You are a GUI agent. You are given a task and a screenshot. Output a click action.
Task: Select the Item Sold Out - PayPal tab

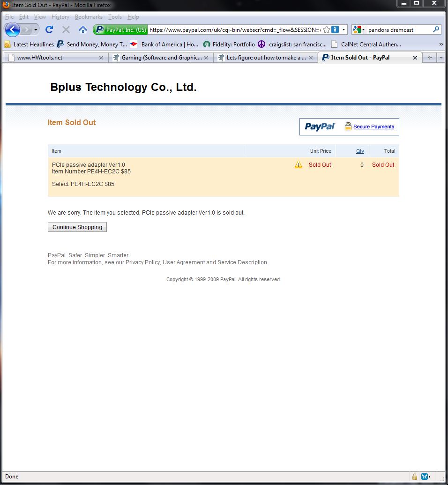tap(370, 58)
